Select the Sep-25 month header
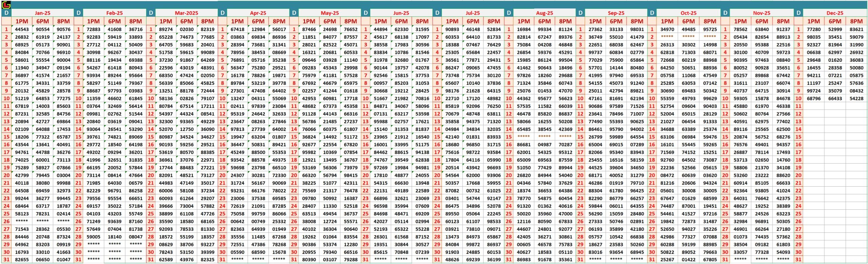868x264 pixels. pos(616,13)
